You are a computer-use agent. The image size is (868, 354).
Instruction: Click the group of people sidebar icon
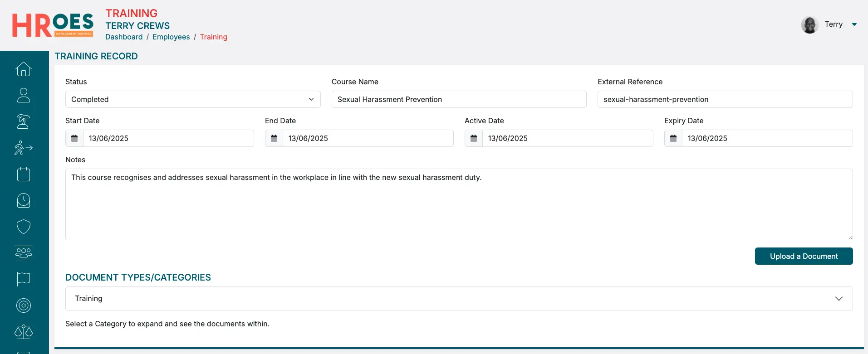click(24, 253)
